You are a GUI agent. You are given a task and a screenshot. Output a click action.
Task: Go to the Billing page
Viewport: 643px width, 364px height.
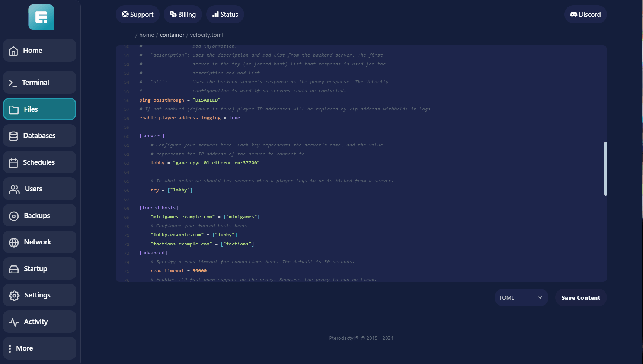[x=183, y=15]
